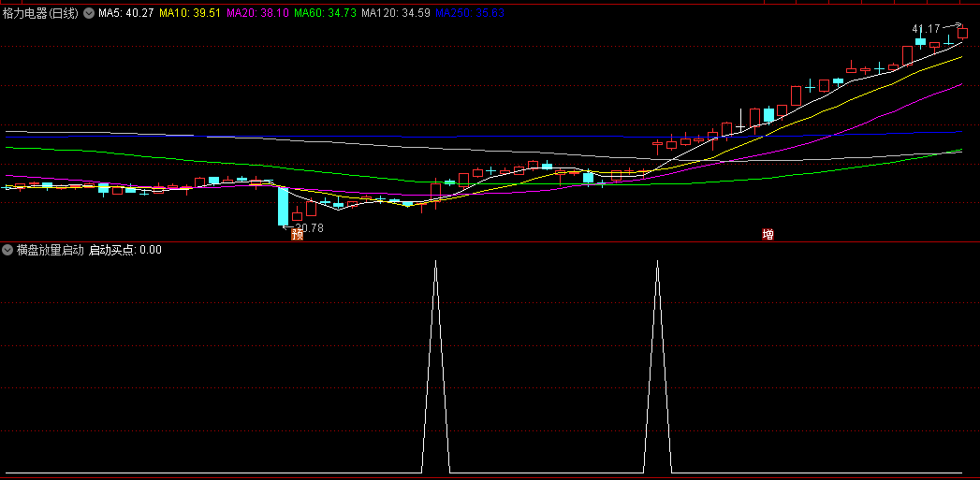Click the large cyan candlestick at the 30.78 low
This screenshot has width=980, height=480.
tap(283, 206)
